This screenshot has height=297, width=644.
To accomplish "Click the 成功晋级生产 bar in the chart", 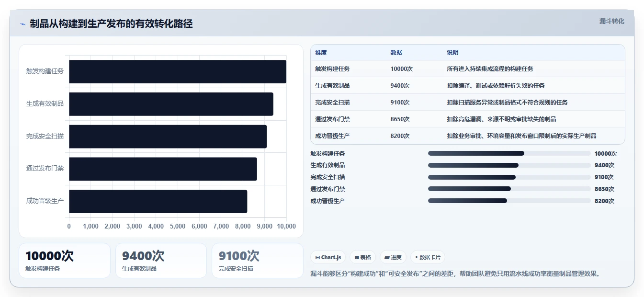I will coord(158,201).
